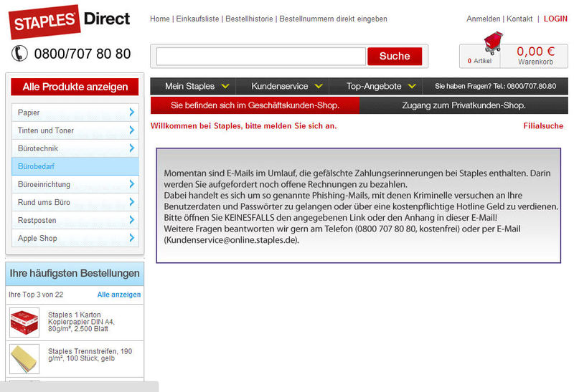Screen dimensions: 574x392
Task: Click the telephone icon beside the hotline number
Action: pyautogui.click(x=19, y=53)
